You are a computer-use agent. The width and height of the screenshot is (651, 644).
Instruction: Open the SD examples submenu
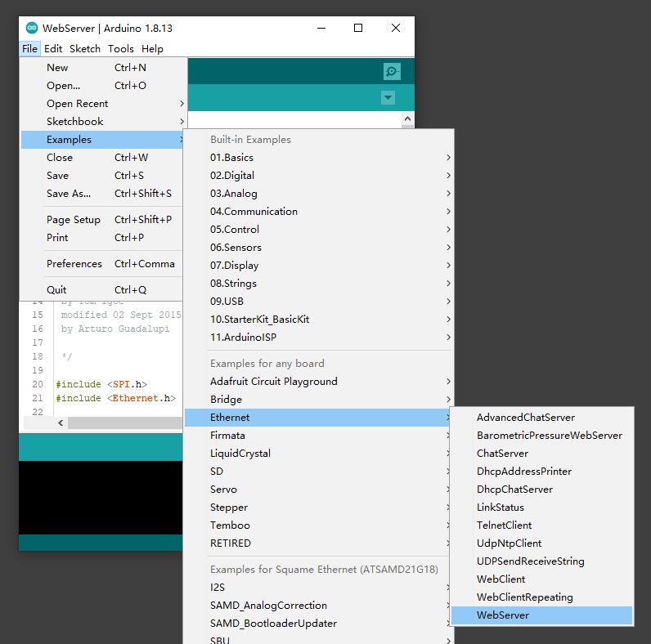click(318, 472)
